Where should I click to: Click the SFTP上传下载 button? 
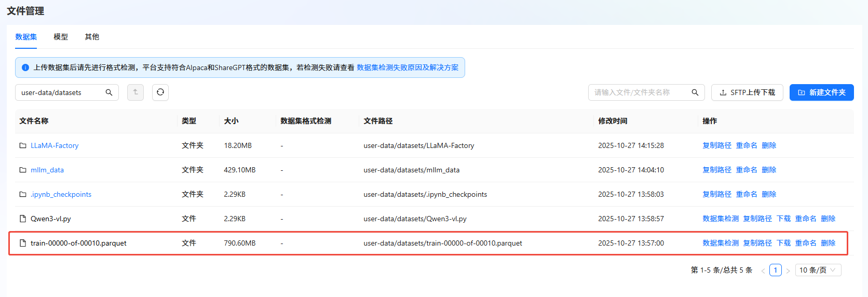[x=747, y=92]
